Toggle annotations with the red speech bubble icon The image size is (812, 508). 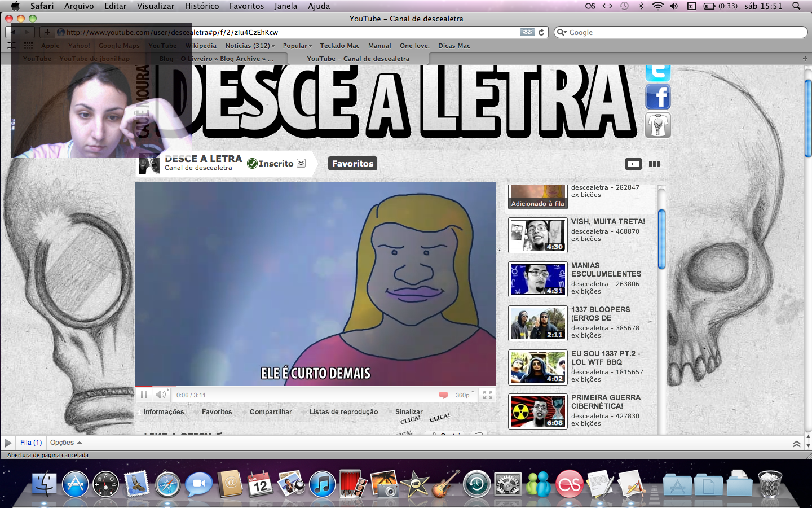(x=443, y=395)
